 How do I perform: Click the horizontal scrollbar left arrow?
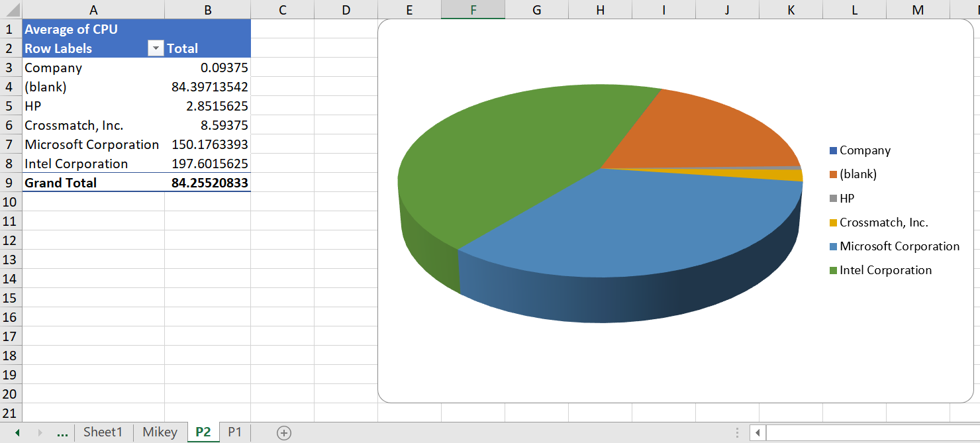[757, 432]
